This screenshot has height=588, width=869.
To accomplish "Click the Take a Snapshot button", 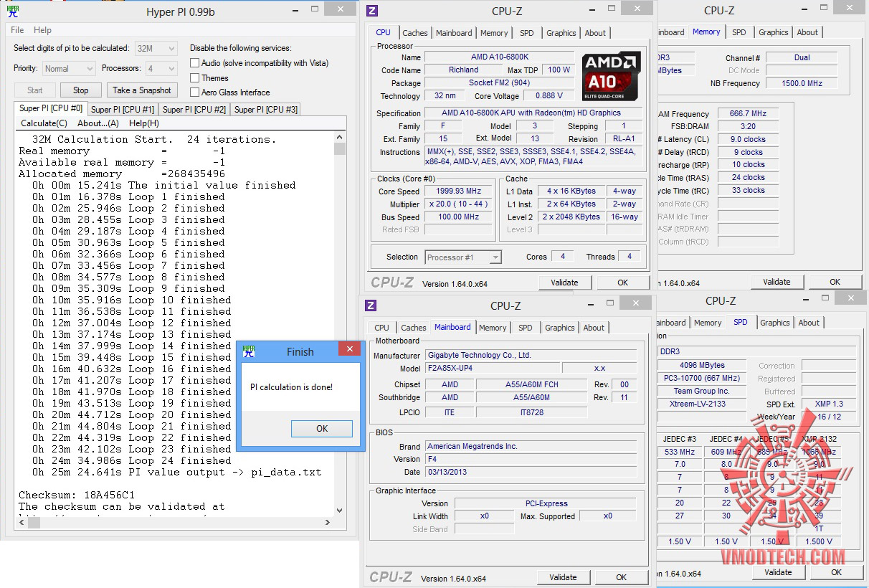I will click(x=142, y=90).
